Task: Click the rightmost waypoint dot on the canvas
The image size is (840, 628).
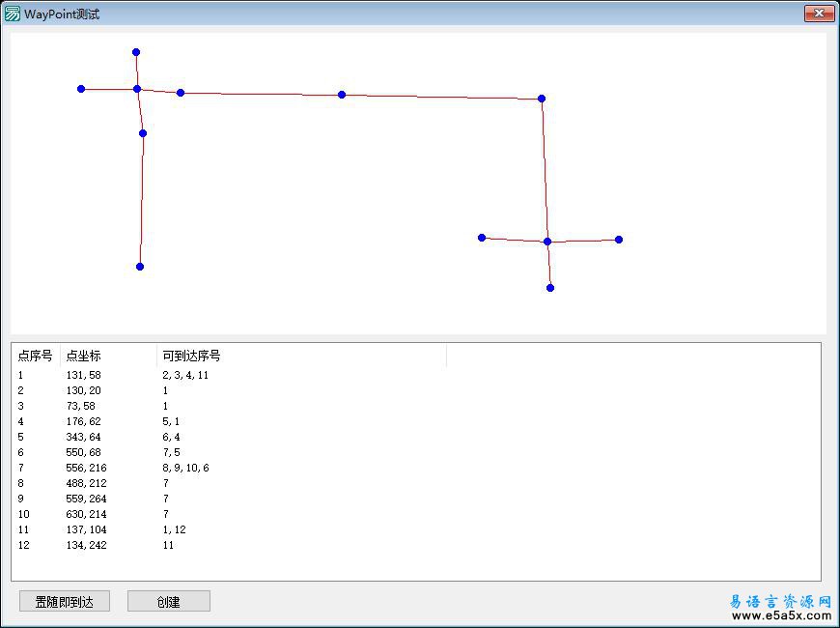Action: pos(619,240)
